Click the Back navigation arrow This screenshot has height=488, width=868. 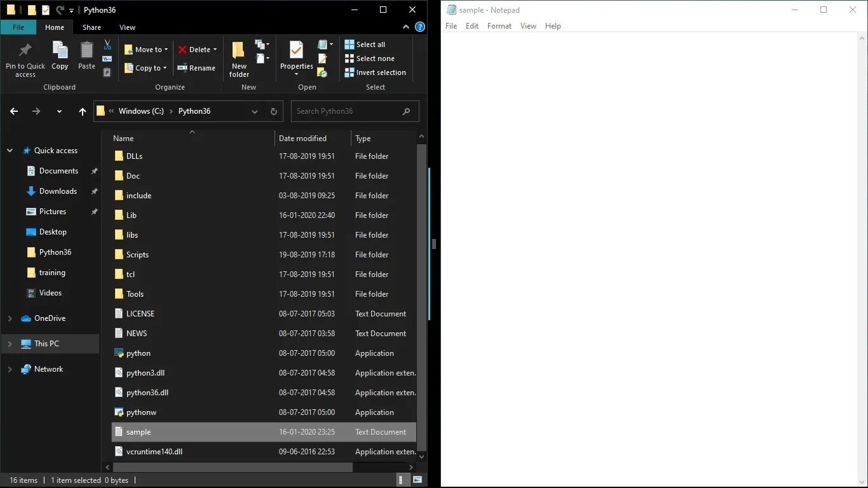[x=14, y=111]
